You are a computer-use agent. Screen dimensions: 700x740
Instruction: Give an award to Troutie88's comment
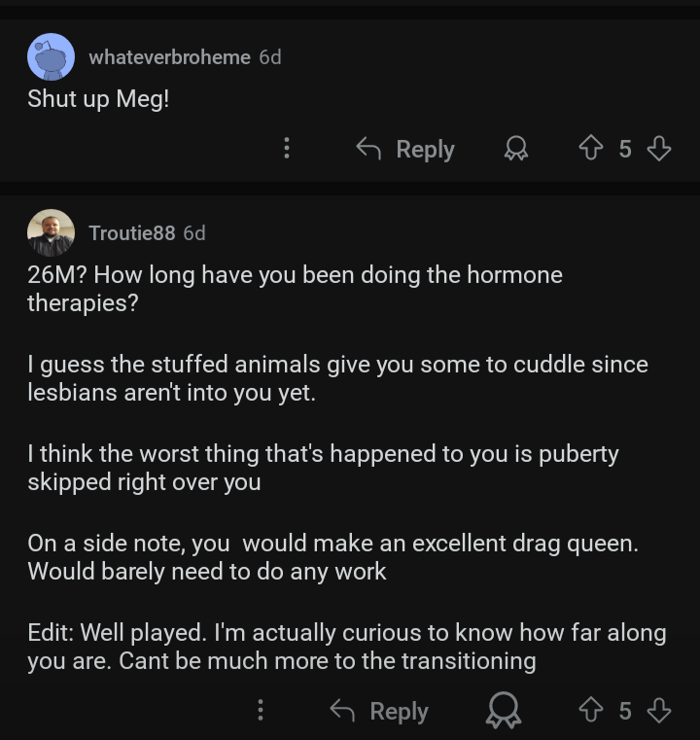503,711
